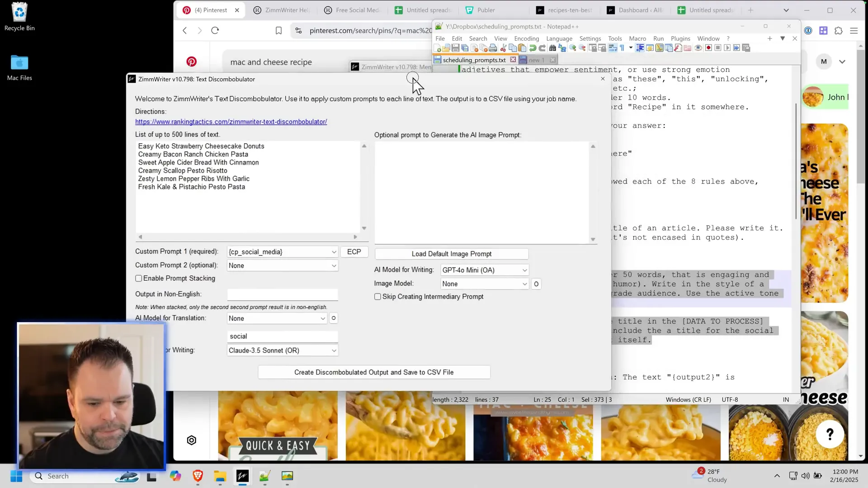Image resolution: width=868 pixels, height=488 pixels.
Task: Open Brave browser from the taskbar
Action: (198, 476)
